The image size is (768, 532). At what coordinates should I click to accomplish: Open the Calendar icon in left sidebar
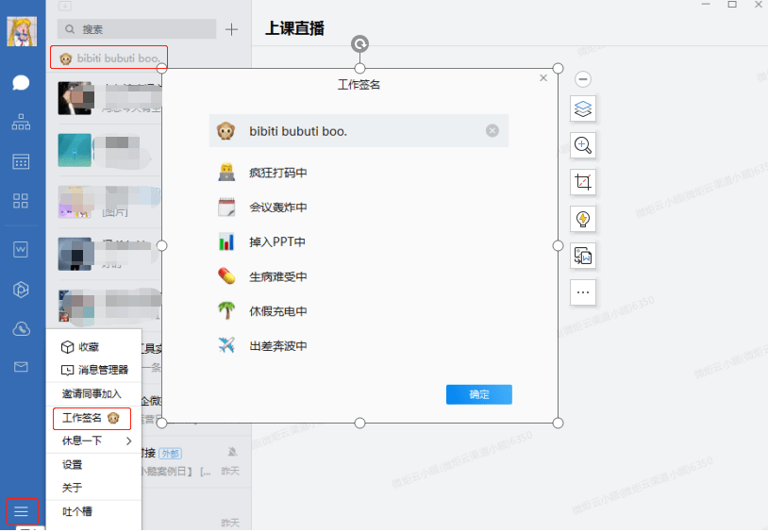[21, 161]
